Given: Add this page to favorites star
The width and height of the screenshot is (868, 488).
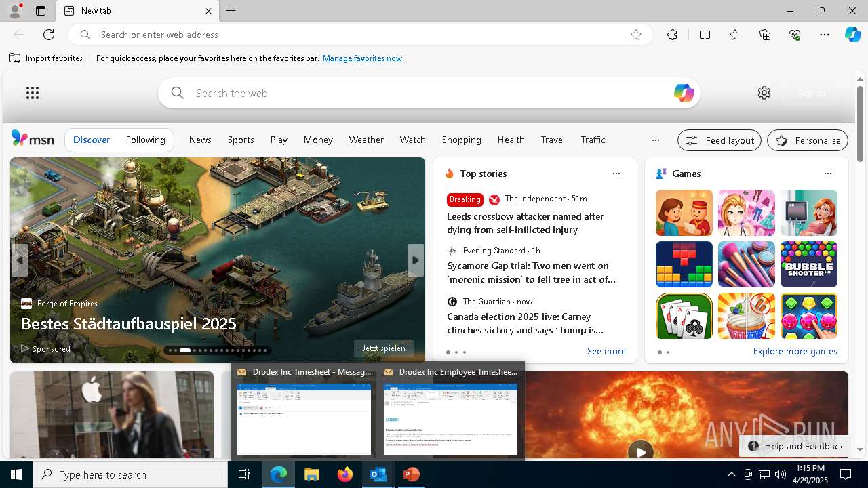Looking at the screenshot, I should pos(636,35).
